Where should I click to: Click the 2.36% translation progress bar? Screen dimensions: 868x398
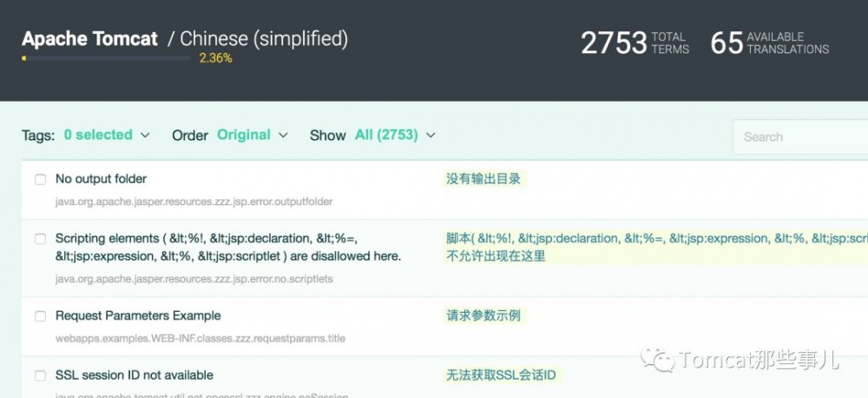[106, 57]
